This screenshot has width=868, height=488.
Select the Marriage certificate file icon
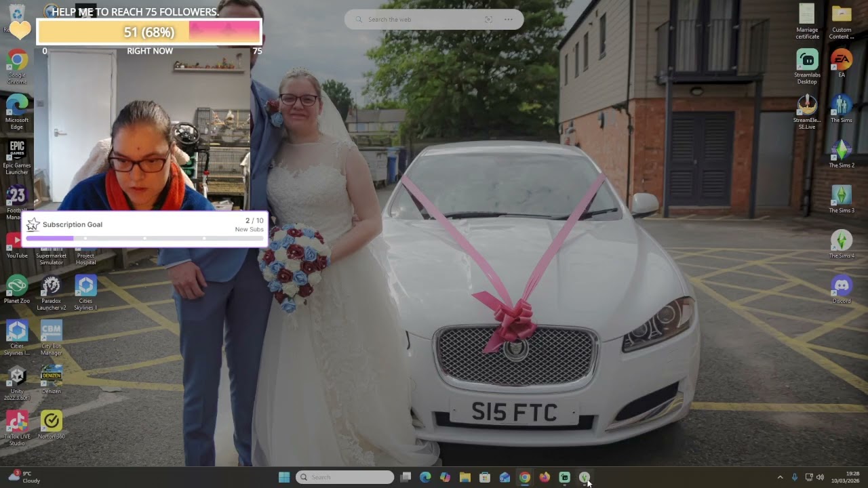tap(807, 22)
